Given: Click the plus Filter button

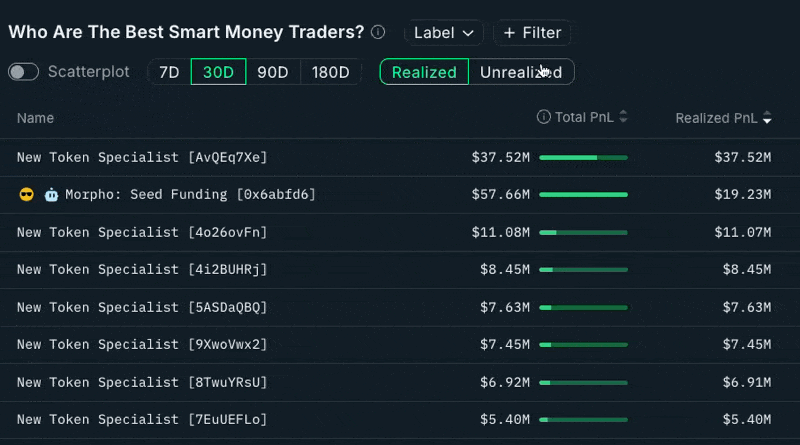Looking at the screenshot, I should pyautogui.click(x=533, y=33).
